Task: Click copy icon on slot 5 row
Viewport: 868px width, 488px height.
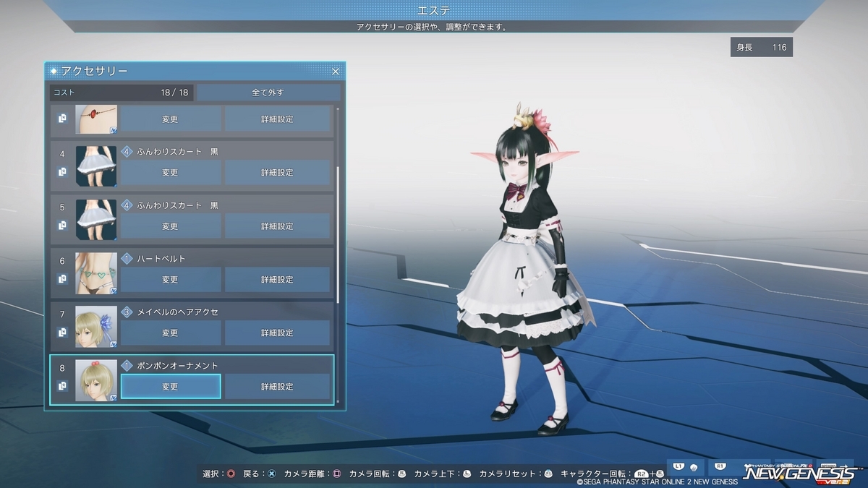Action: (x=62, y=226)
